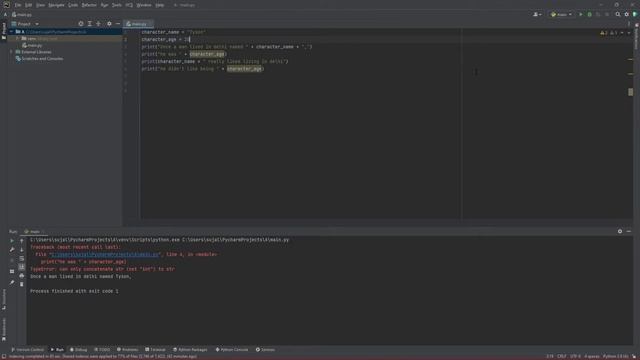Print the Run console output
The width and height of the screenshot is (640, 360).
tap(22, 276)
